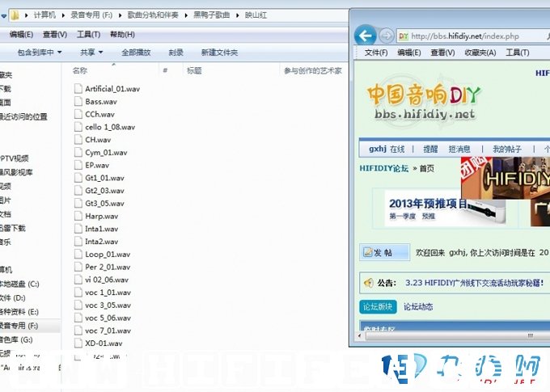Open the 短消息 link in forum nav
Viewport: 550px width, 392px height.
[x=458, y=149]
